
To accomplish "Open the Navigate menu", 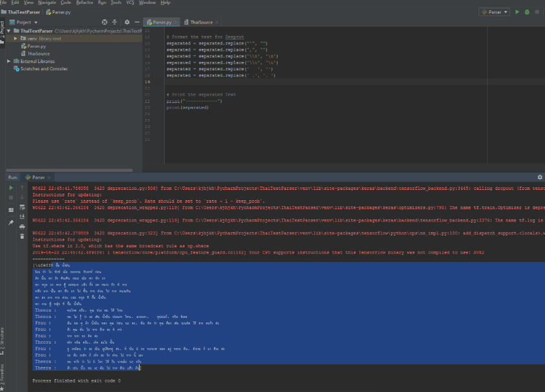I will click(47, 3).
